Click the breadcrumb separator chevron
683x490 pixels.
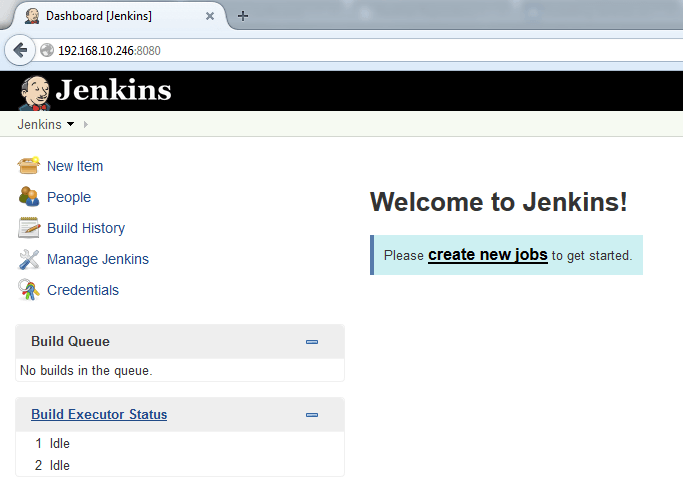85,125
